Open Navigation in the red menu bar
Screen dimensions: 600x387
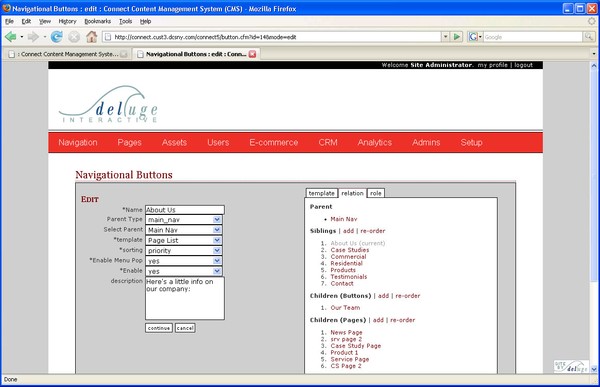78,142
